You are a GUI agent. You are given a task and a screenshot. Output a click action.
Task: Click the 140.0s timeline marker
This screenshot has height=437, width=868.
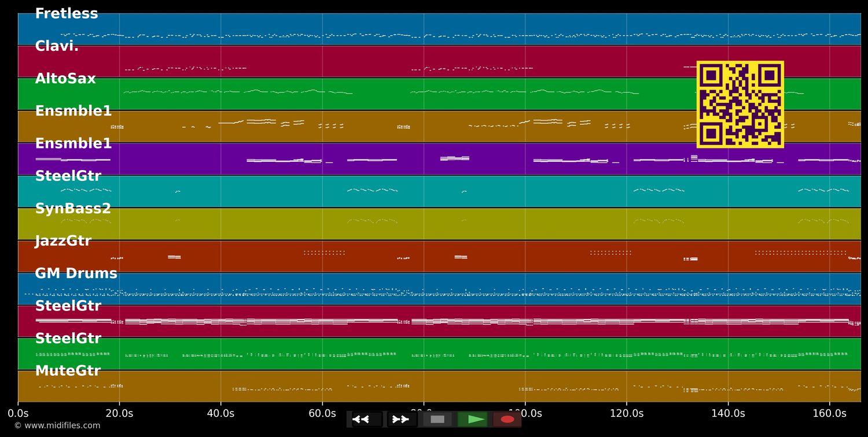728,413
